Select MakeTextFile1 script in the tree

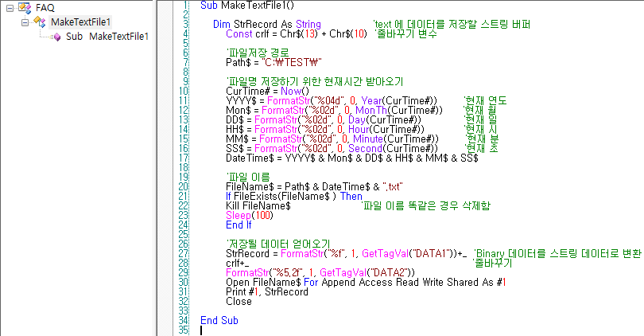pyautogui.click(x=80, y=21)
